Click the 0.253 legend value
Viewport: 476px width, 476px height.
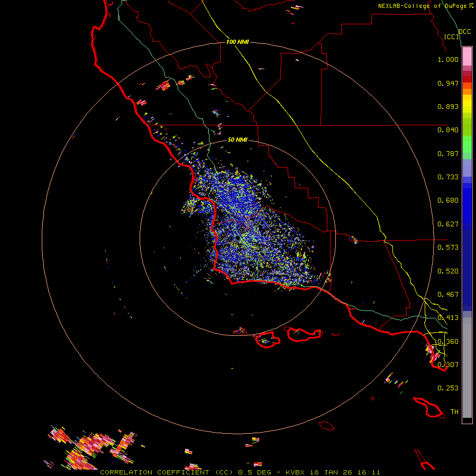coord(448,388)
